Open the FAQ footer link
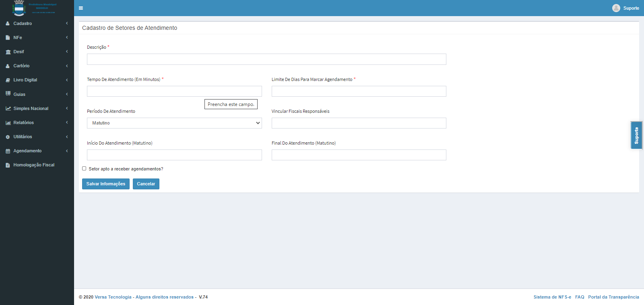644x305 pixels. coord(579,297)
